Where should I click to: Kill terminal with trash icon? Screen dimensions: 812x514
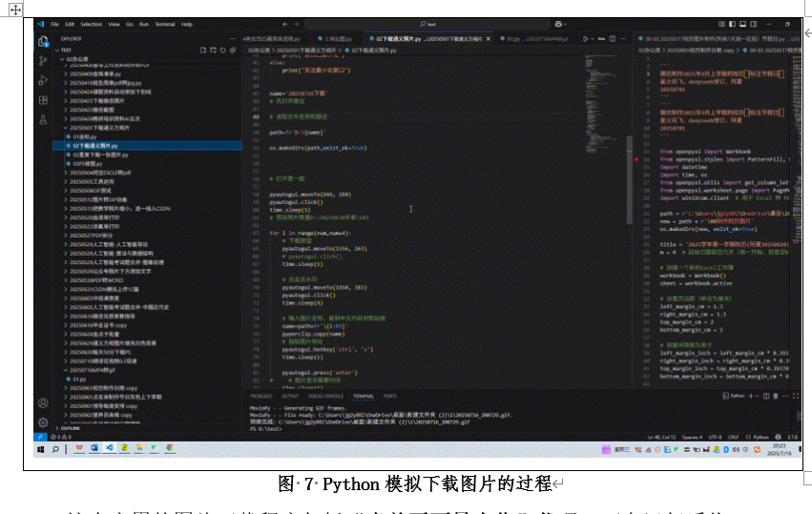pos(775,396)
